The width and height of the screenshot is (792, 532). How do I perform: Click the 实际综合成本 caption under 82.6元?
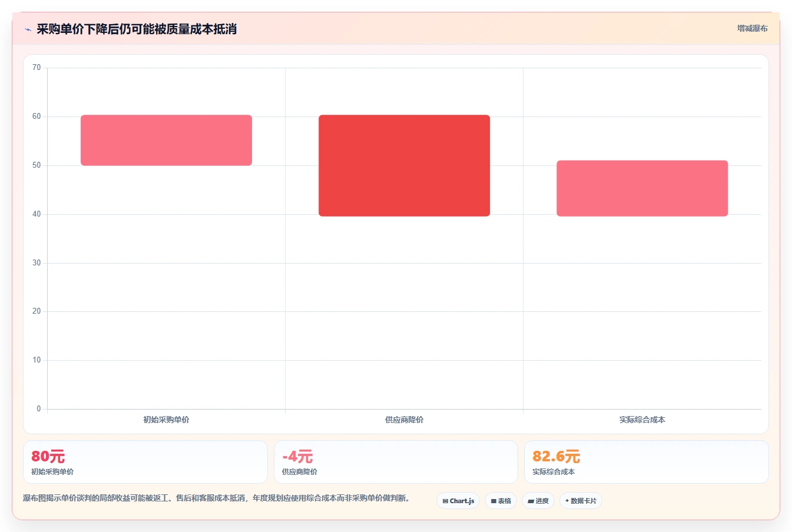pyautogui.click(x=554, y=472)
